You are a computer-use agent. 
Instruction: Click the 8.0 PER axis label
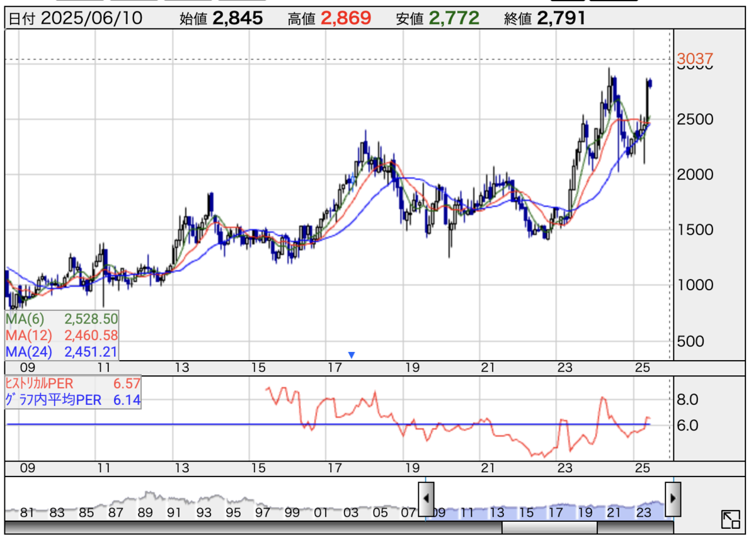(x=688, y=399)
